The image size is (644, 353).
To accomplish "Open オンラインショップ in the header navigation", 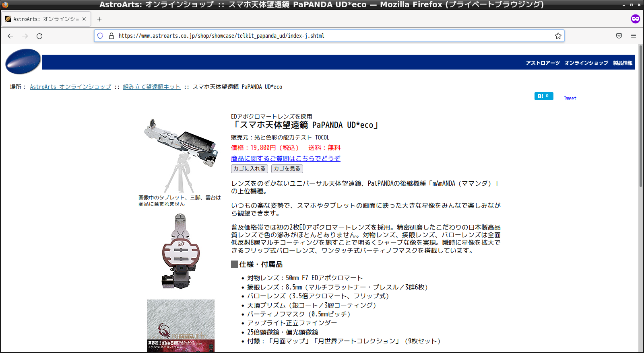I will tap(586, 63).
